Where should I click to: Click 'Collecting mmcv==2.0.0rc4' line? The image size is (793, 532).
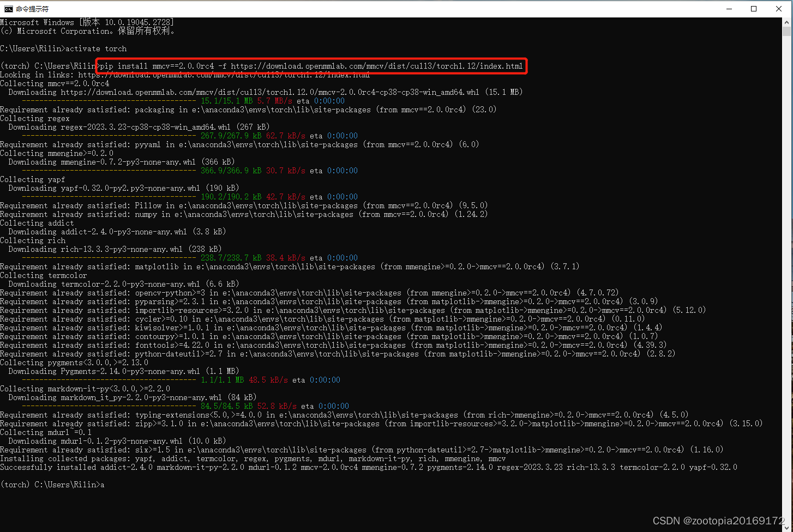[55, 83]
